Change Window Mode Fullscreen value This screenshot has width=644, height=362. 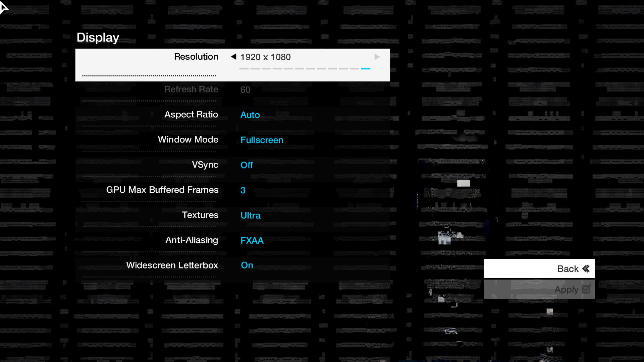click(x=262, y=140)
